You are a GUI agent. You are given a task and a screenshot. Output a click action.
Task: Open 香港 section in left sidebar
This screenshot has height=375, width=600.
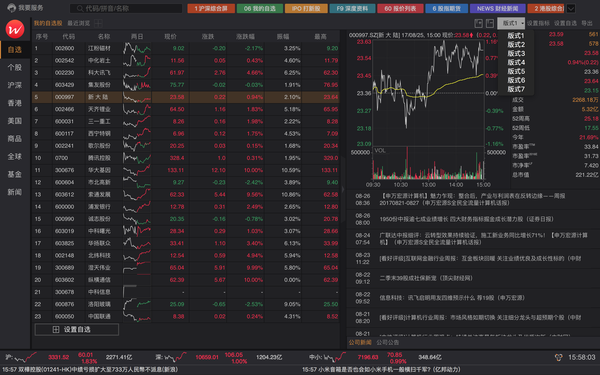pyautogui.click(x=15, y=103)
